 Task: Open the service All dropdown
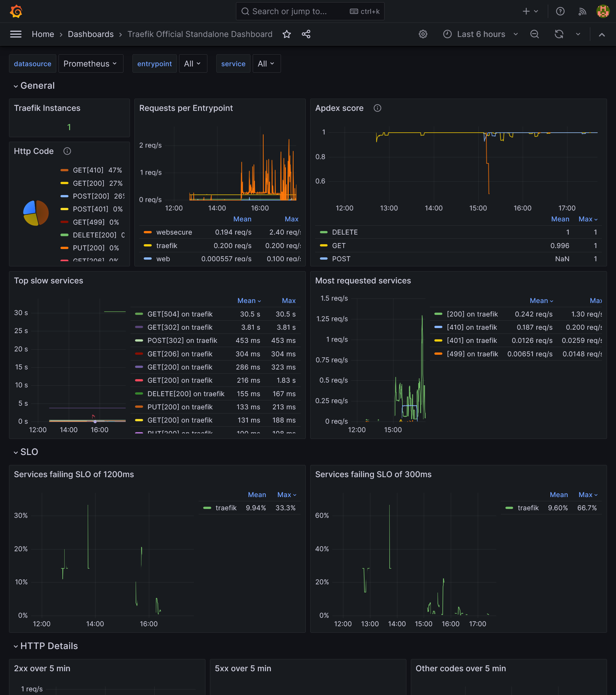click(x=266, y=64)
